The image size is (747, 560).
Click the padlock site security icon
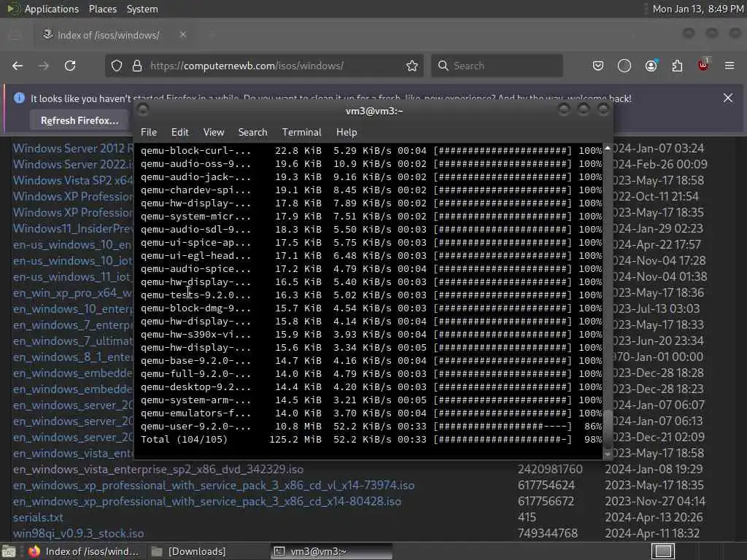(x=137, y=66)
